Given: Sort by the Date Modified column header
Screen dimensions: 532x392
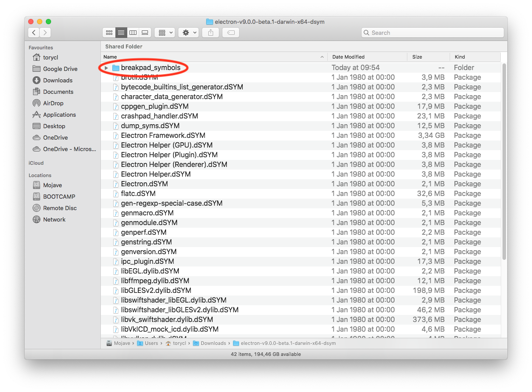Looking at the screenshot, I should pyautogui.click(x=367, y=57).
